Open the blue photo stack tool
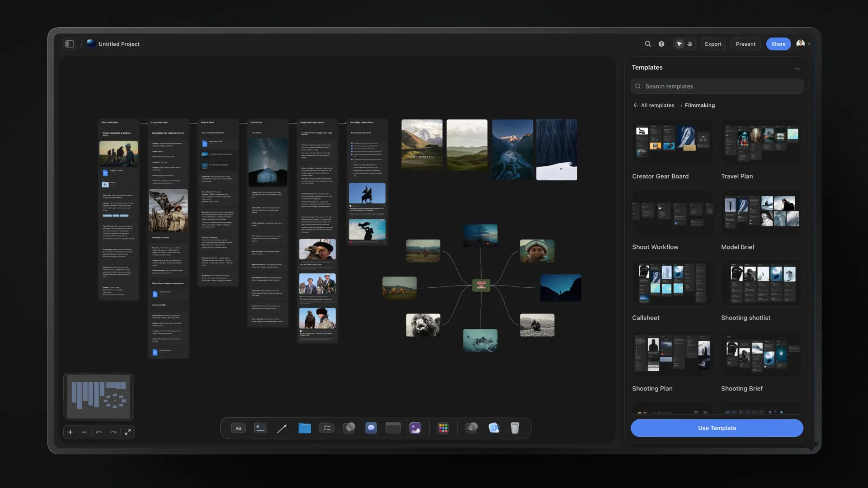868x488 pixels. [x=494, y=428]
